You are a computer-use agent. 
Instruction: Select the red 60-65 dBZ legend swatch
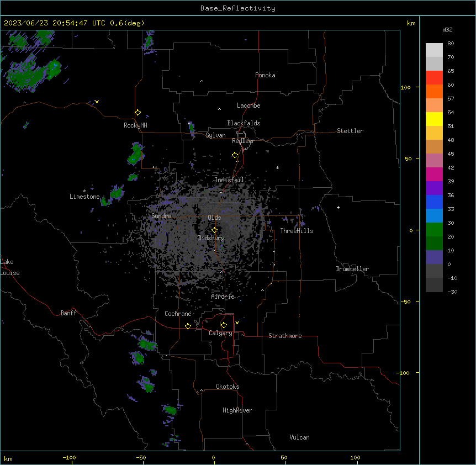pyautogui.click(x=434, y=78)
